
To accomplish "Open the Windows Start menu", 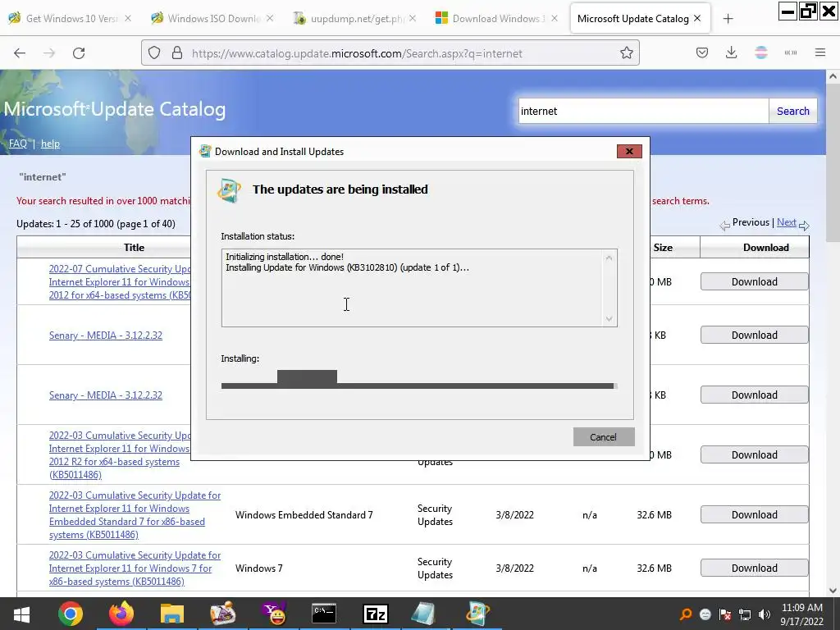I will pyautogui.click(x=21, y=614).
